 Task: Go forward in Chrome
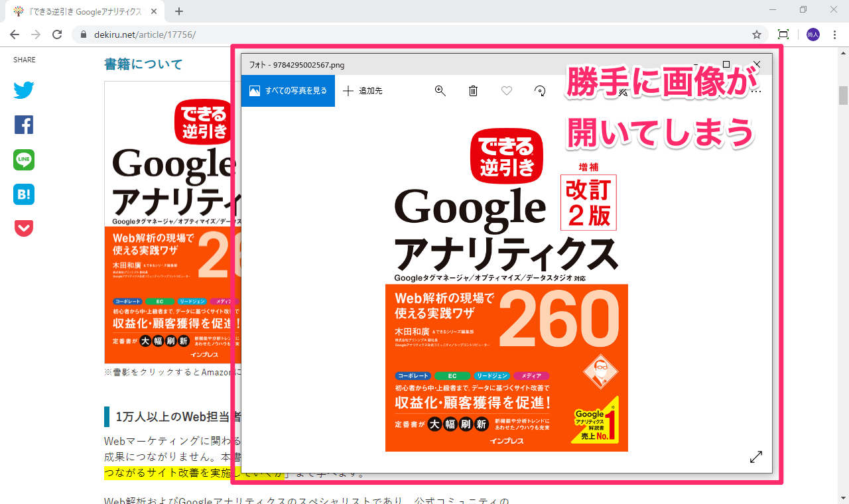click(x=36, y=34)
